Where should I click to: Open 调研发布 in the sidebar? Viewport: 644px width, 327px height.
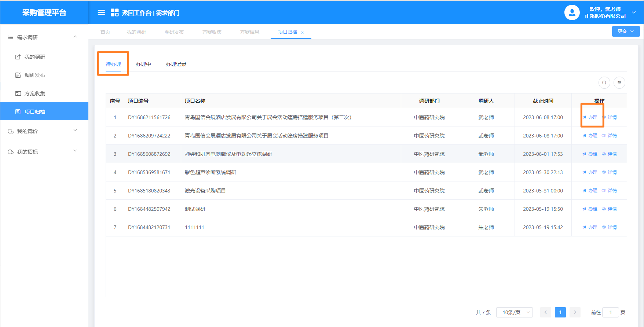[34, 75]
